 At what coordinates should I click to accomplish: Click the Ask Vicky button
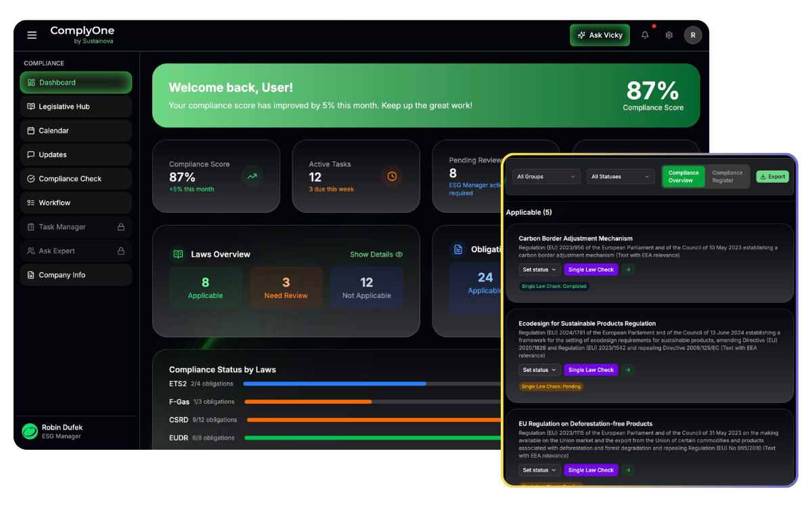600,35
